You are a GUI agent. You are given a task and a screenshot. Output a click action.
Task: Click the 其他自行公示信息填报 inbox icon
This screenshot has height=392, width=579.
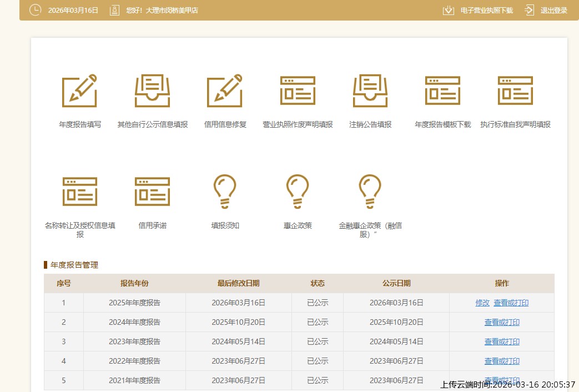pyautogui.click(x=152, y=91)
